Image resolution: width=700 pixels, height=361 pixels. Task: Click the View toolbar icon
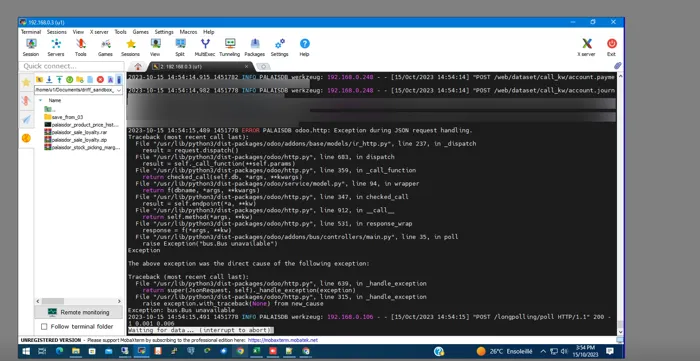click(x=155, y=47)
